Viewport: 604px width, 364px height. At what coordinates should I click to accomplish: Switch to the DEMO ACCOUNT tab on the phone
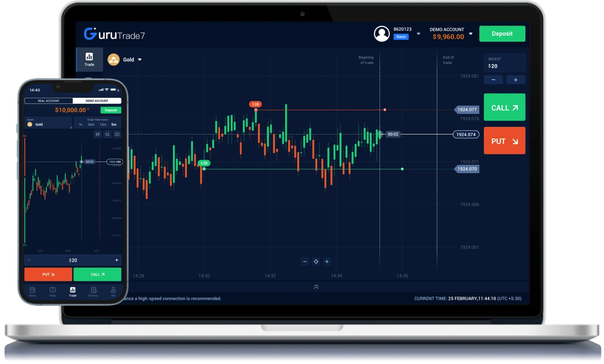[97, 100]
